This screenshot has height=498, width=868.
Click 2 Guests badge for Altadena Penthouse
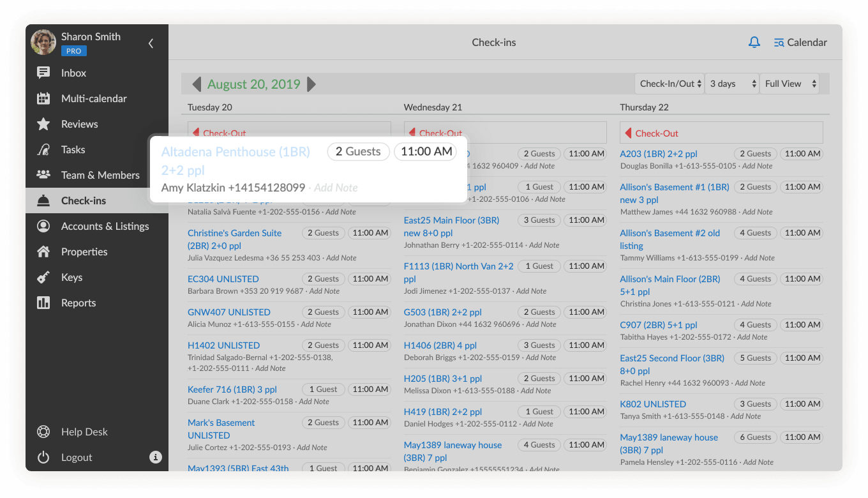pyautogui.click(x=358, y=151)
